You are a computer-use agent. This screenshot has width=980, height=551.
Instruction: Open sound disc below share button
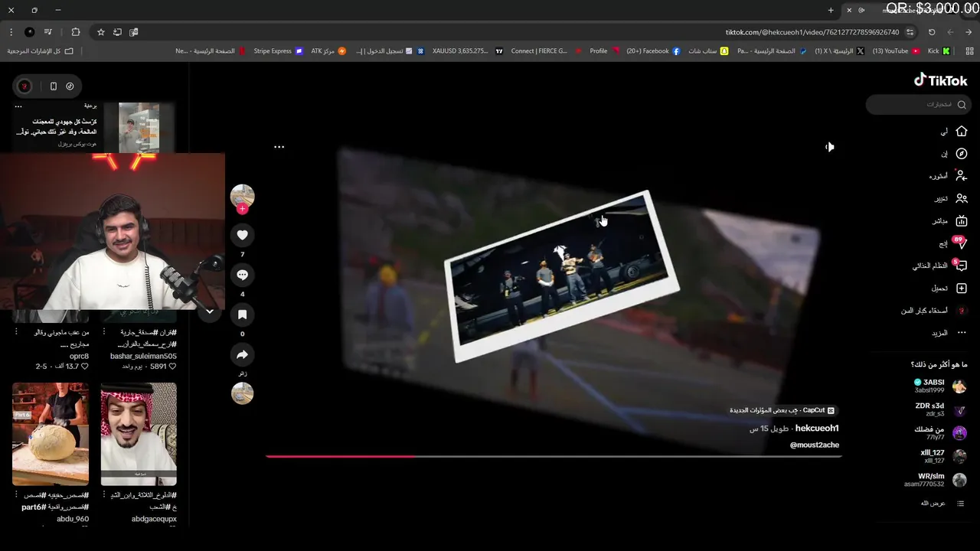tap(242, 393)
